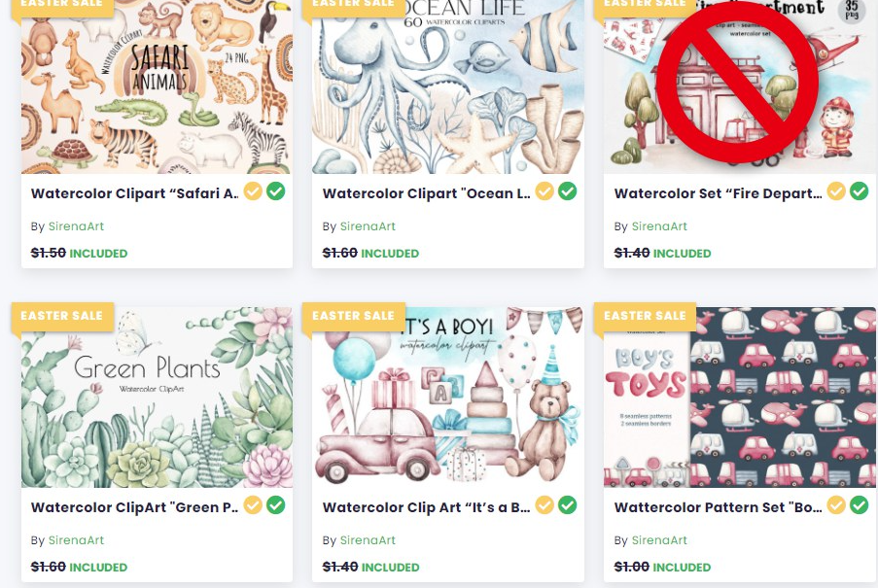Open Green Plants watercolor thumbnail
Screen dimensions: 878x588
[x=157, y=398]
